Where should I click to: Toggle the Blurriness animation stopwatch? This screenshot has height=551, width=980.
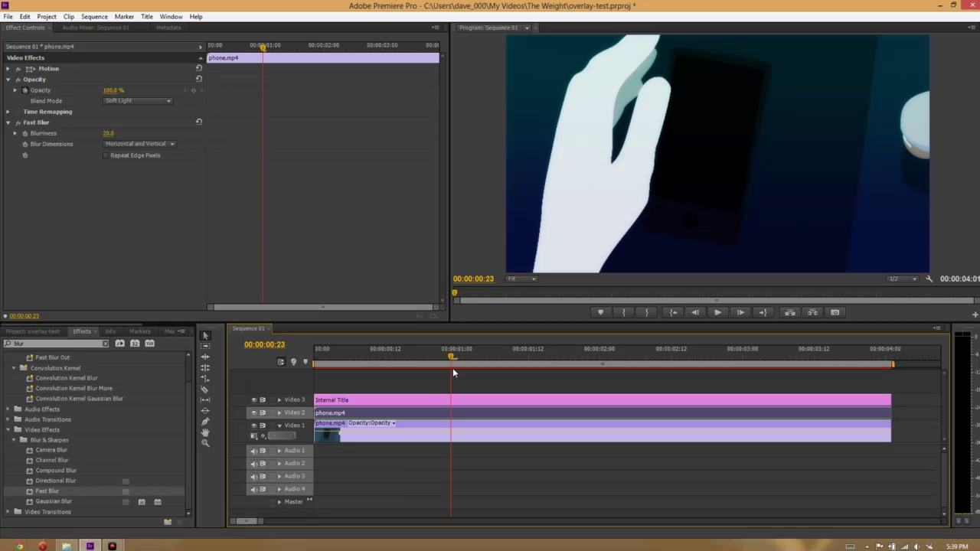point(24,133)
